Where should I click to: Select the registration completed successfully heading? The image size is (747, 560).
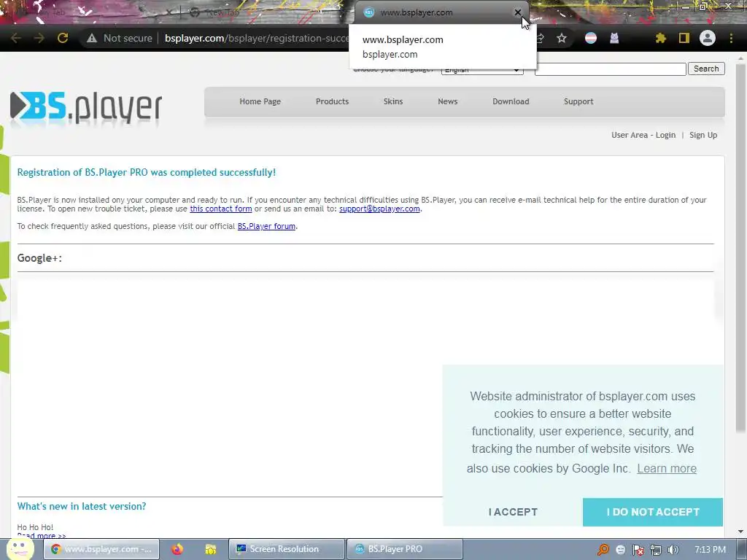146,172
